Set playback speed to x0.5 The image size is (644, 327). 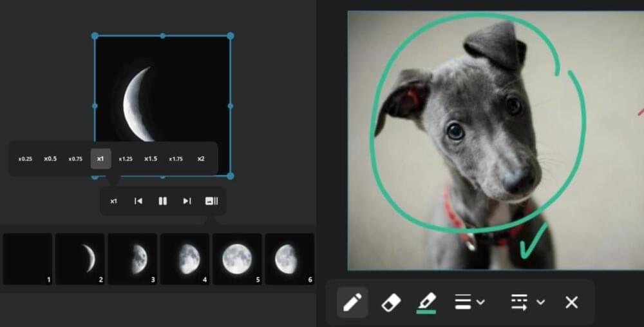(50, 159)
